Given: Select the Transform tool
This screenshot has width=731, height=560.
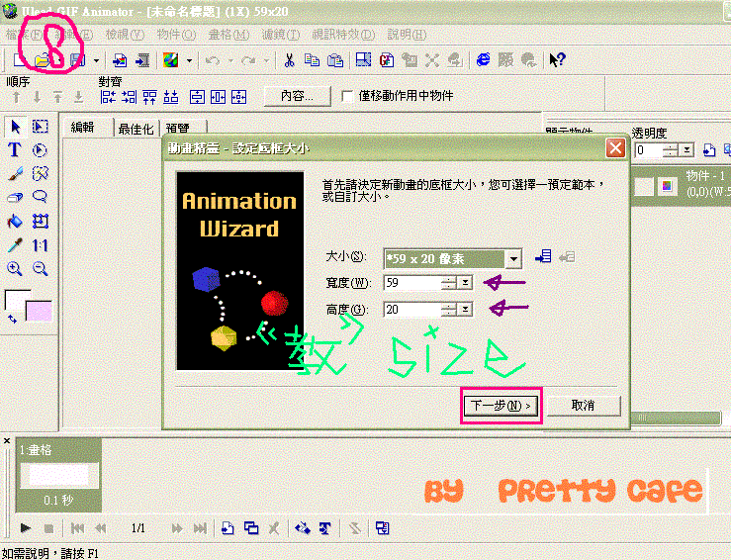Looking at the screenshot, I should point(41,221).
